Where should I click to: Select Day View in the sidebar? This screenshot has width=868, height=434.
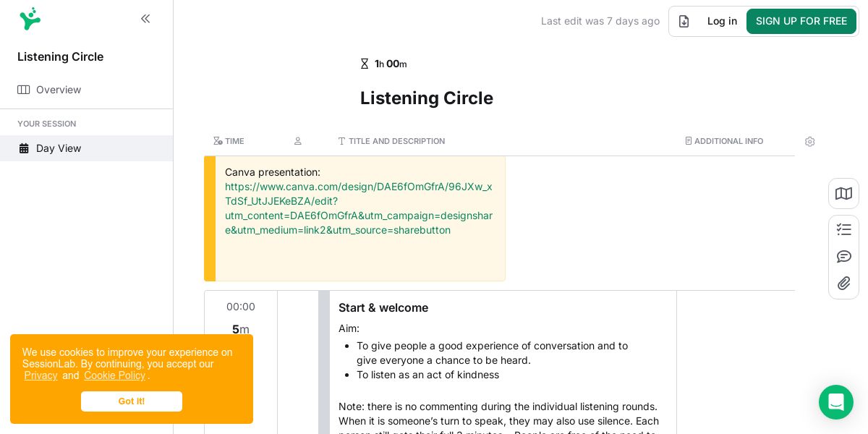(x=58, y=148)
